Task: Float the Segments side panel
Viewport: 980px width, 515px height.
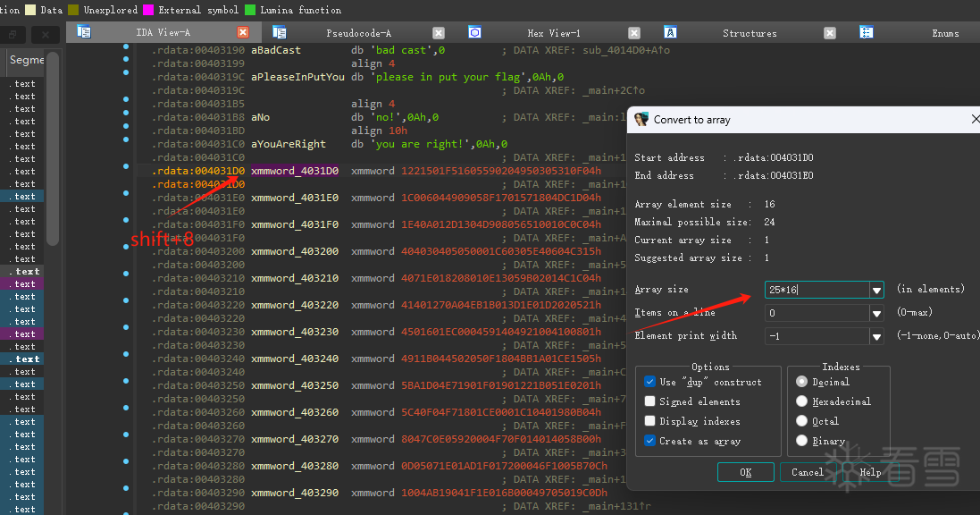Action: 13,34
